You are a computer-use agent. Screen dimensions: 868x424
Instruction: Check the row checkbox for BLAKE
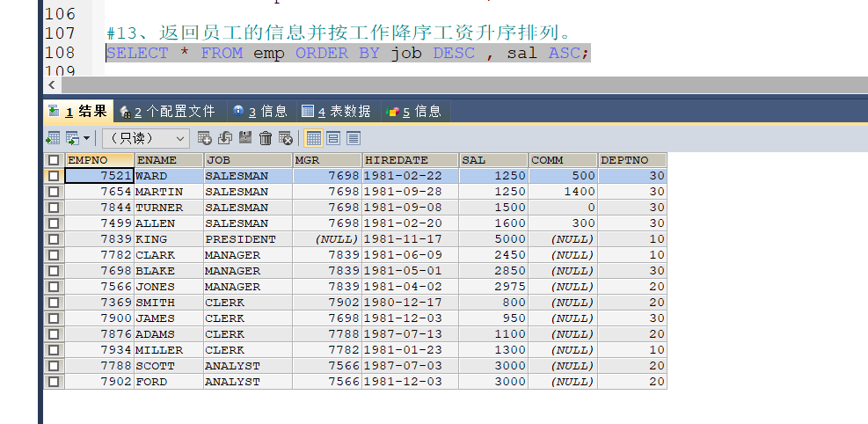54,271
